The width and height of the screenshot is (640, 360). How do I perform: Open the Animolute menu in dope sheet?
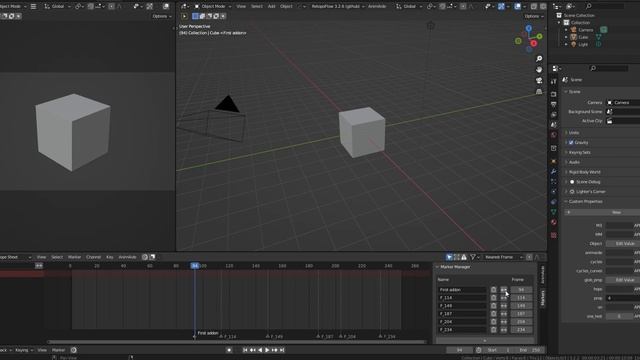pos(127,257)
